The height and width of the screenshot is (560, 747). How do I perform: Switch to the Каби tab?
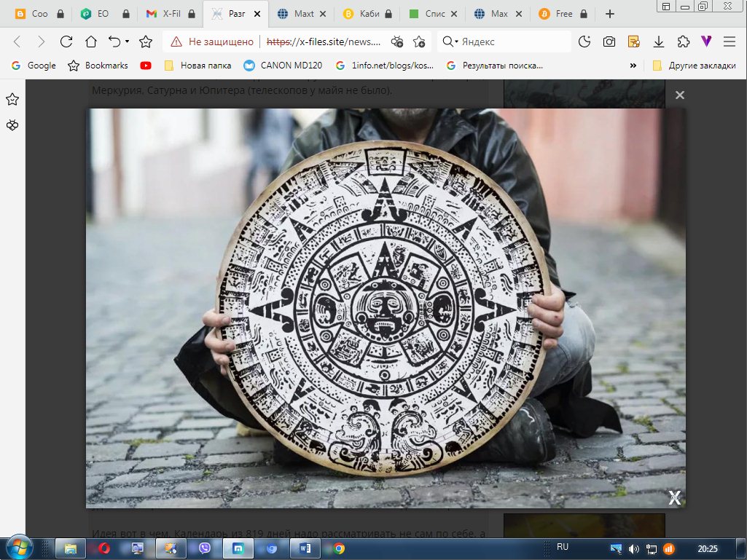click(x=368, y=15)
